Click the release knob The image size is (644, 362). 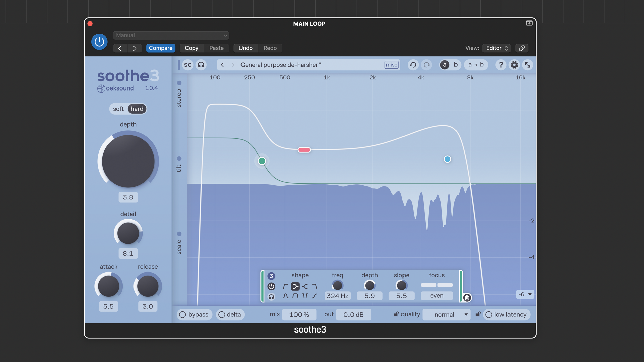pos(148,286)
